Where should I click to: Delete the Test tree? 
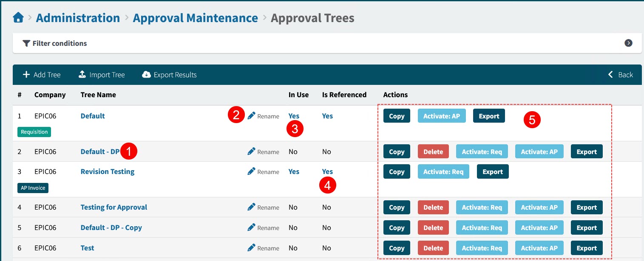pyautogui.click(x=433, y=248)
